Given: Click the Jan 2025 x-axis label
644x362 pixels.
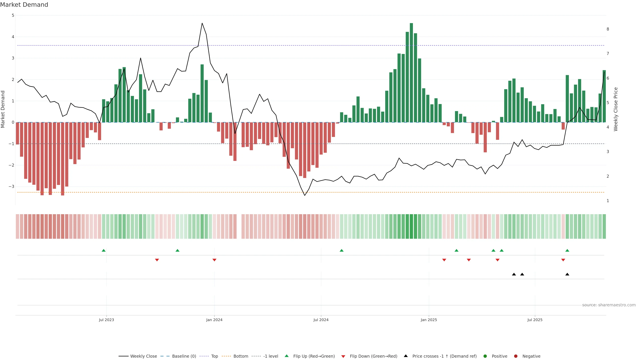Looking at the screenshot, I should [x=429, y=320].
